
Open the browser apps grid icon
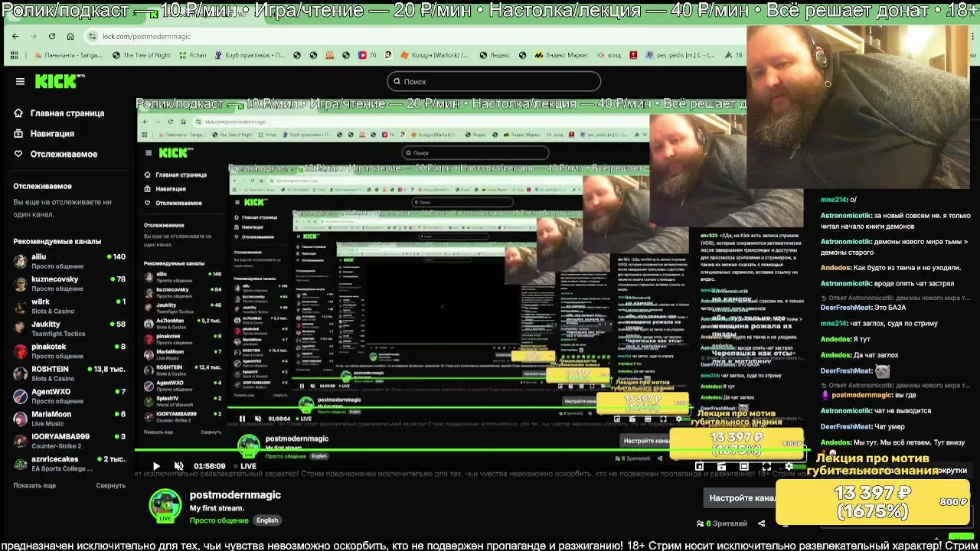pyautogui.click(x=14, y=55)
